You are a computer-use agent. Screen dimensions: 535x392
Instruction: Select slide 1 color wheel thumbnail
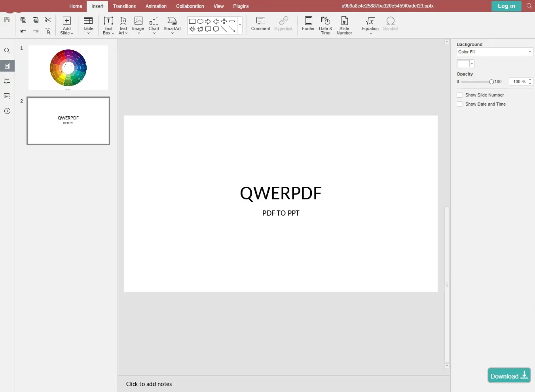[68, 68]
